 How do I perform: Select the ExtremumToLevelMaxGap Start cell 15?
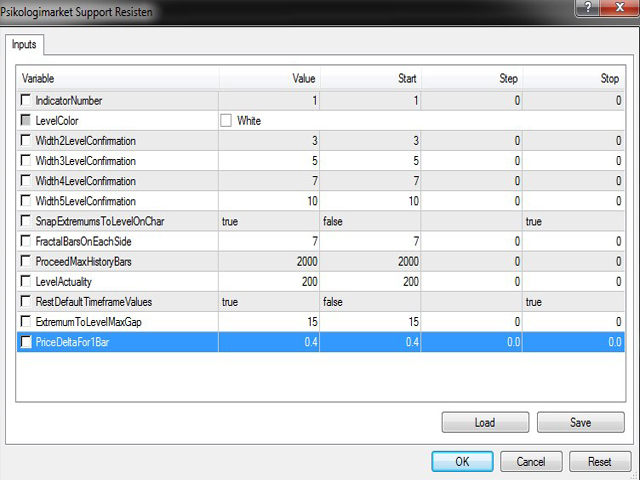point(370,321)
